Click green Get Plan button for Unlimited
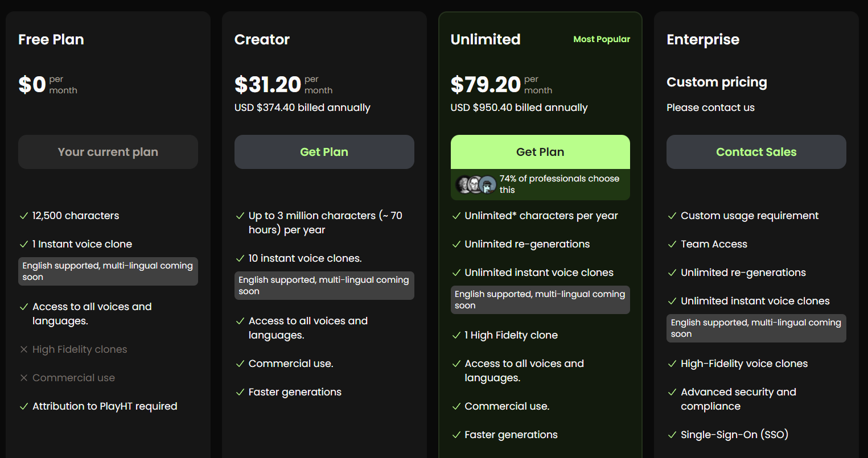Image resolution: width=868 pixels, height=458 pixels. click(540, 152)
